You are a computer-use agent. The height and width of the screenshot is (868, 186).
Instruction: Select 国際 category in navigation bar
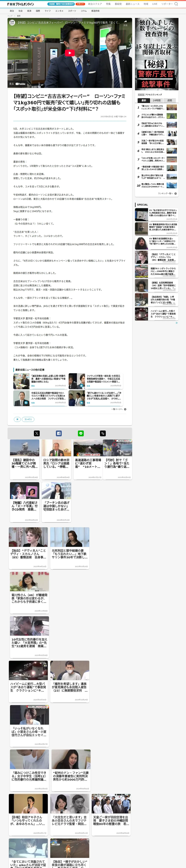click(x=38, y=11)
